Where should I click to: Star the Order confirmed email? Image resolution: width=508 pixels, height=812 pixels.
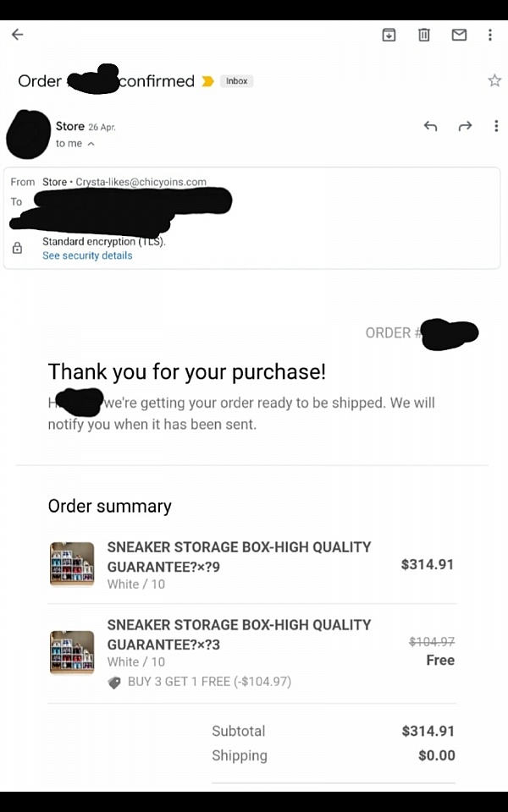click(494, 80)
